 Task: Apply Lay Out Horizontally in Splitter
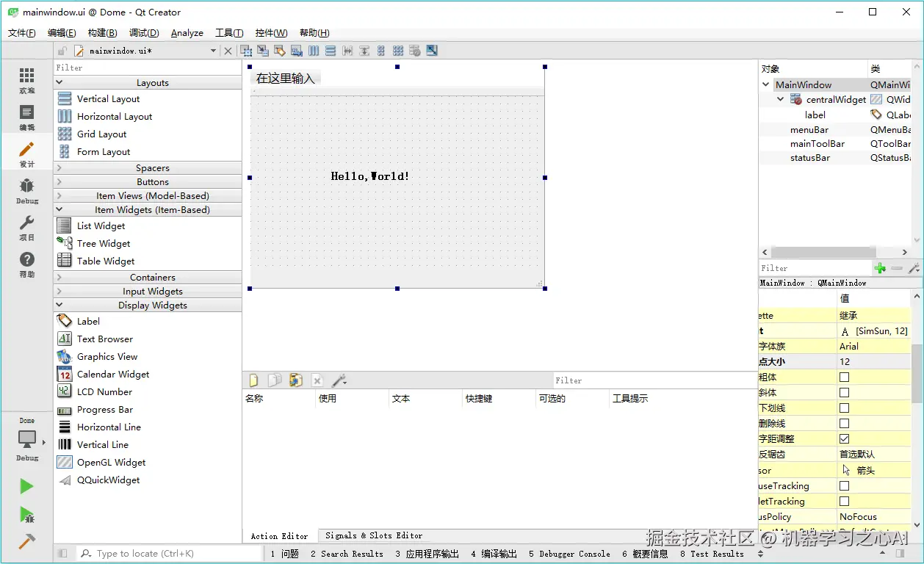347,51
